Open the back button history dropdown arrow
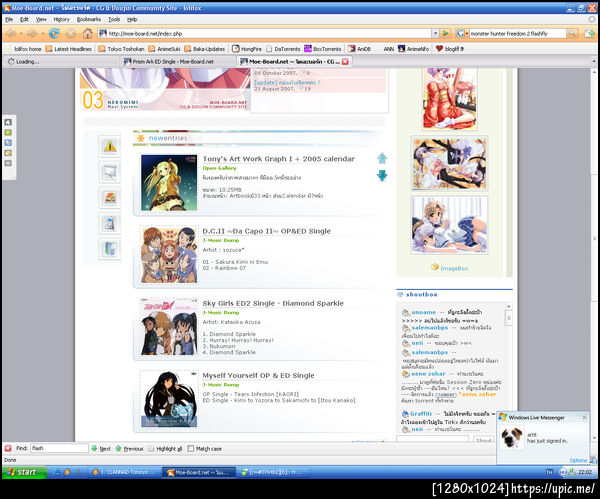This screenshot has height=499, width=600. click(21, 34)
